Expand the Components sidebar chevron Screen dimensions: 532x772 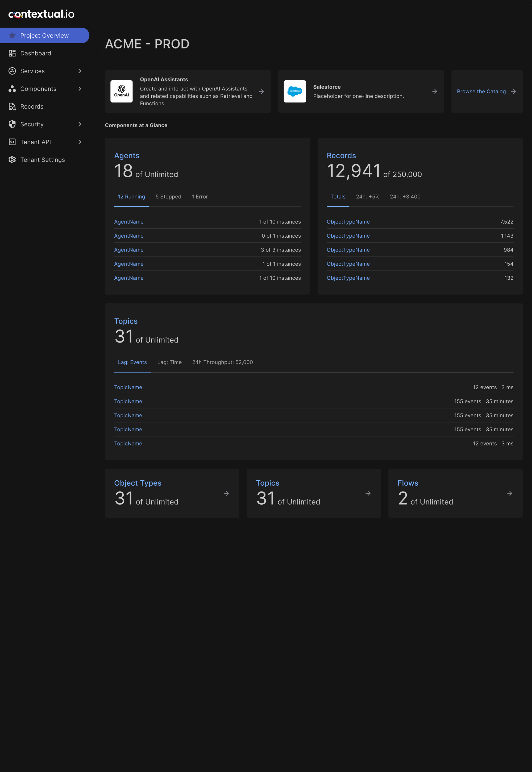(80, 89)
